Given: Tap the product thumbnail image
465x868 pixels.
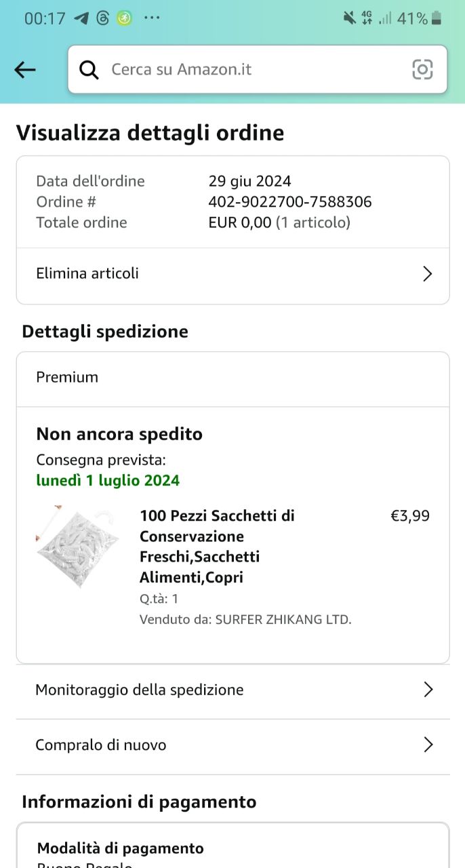Looking at the screenshot, I should [77, 546].
